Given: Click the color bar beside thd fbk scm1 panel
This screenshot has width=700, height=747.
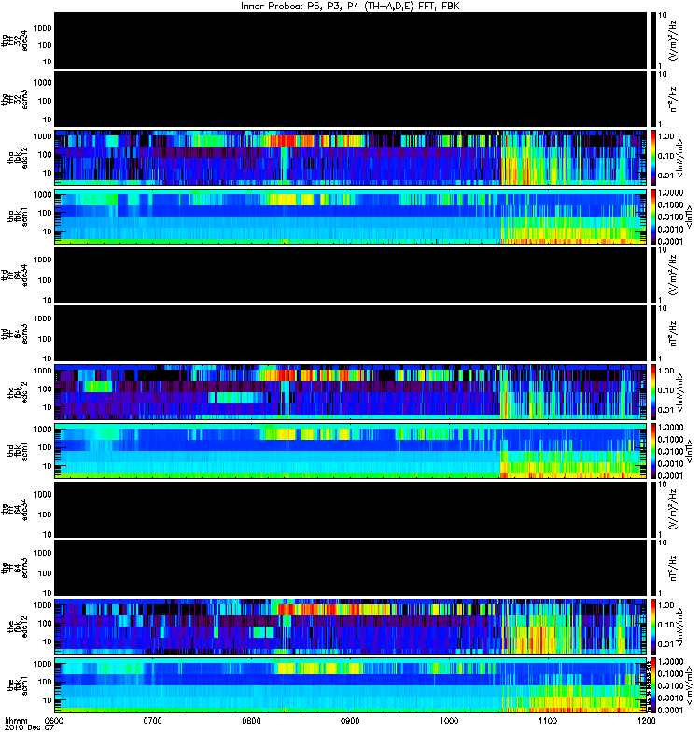Looking at the screenshot, I should 652,451.
